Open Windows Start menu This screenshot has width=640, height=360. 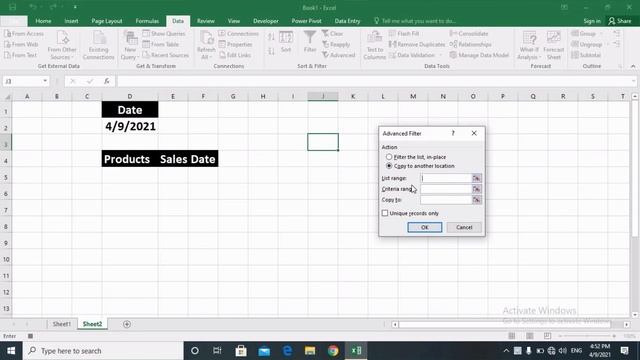tap(11, 351)
